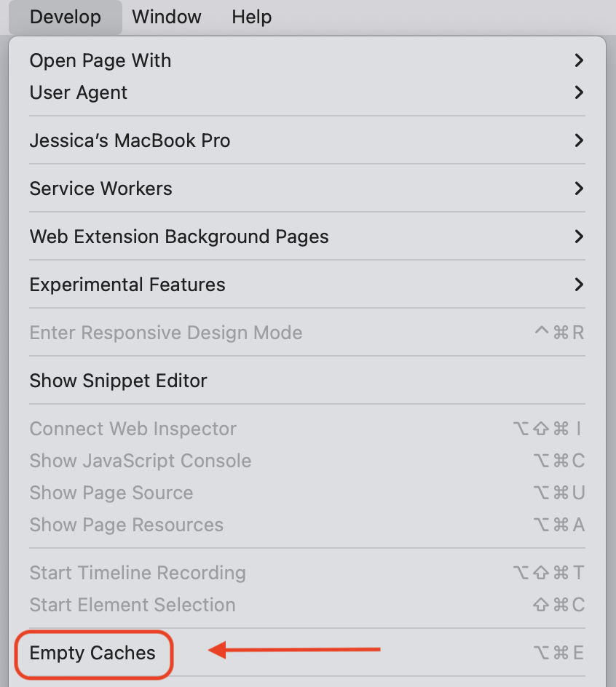
Task: Select Show Page Resources
Action: [126, 525]
